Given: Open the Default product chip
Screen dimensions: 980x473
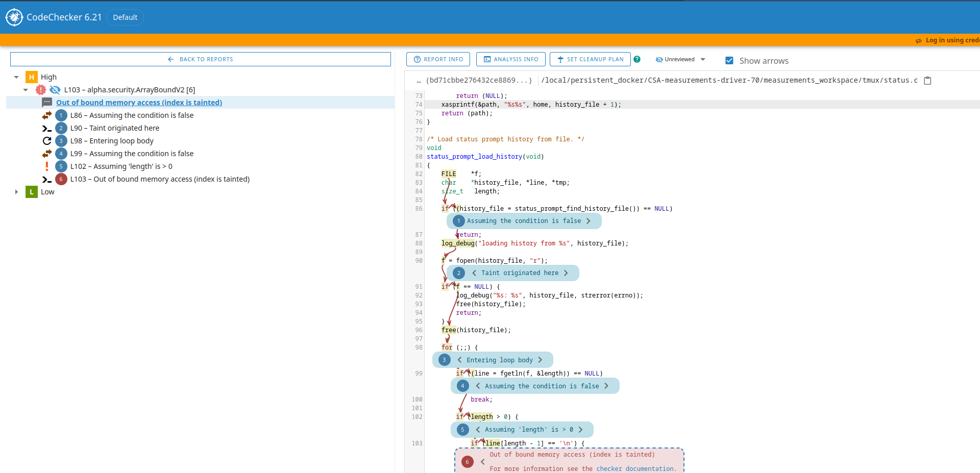Looking at the screenshot, I should (x=125, y=17).
